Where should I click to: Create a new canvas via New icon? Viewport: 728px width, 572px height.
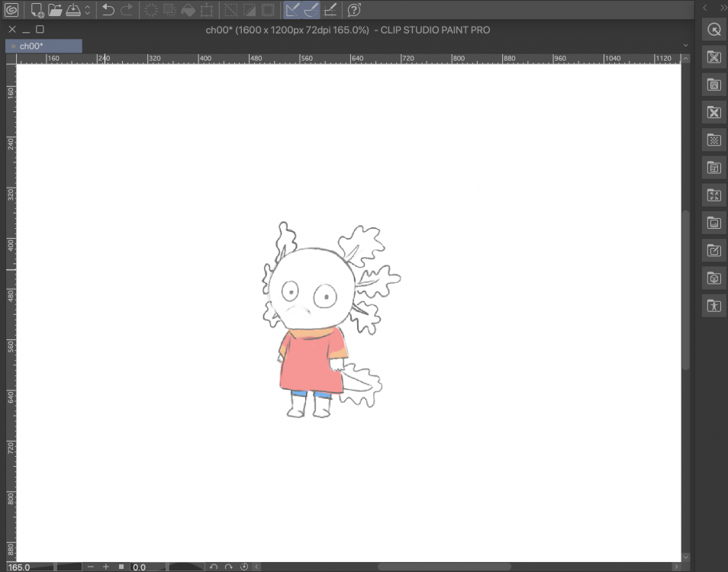pos(37,10)
